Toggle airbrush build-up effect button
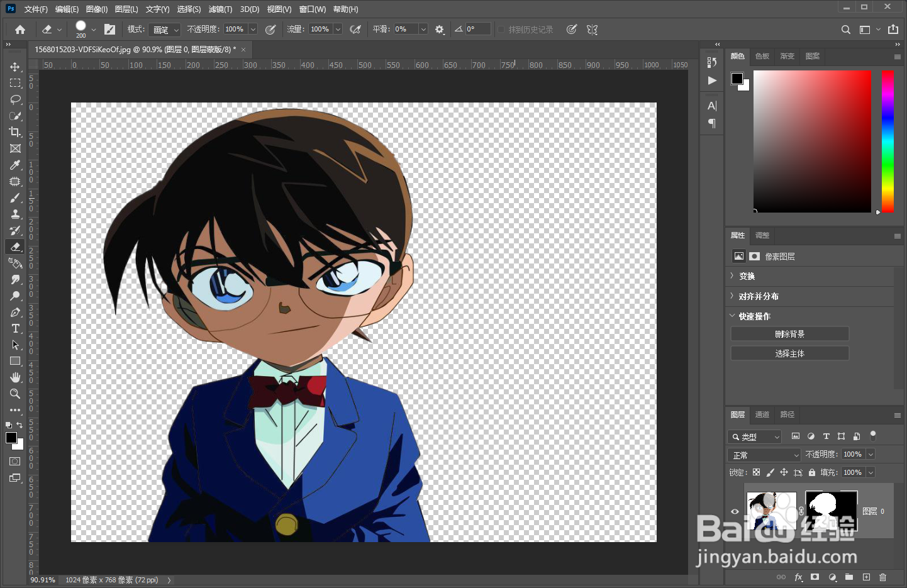This screenshot has width=907, height=588. (x=355, y=30)
